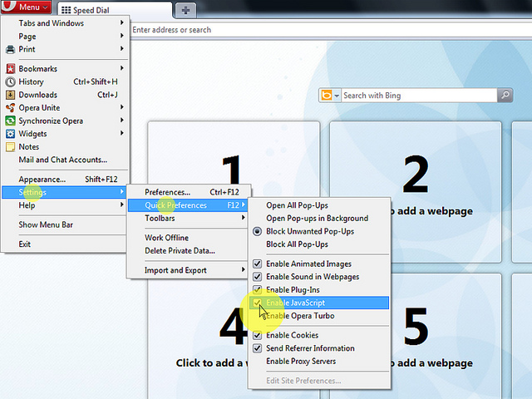Viewport: 532px width, 399px height.
Task: Disable the Enable Cookies option
Action: coord(258,335)
